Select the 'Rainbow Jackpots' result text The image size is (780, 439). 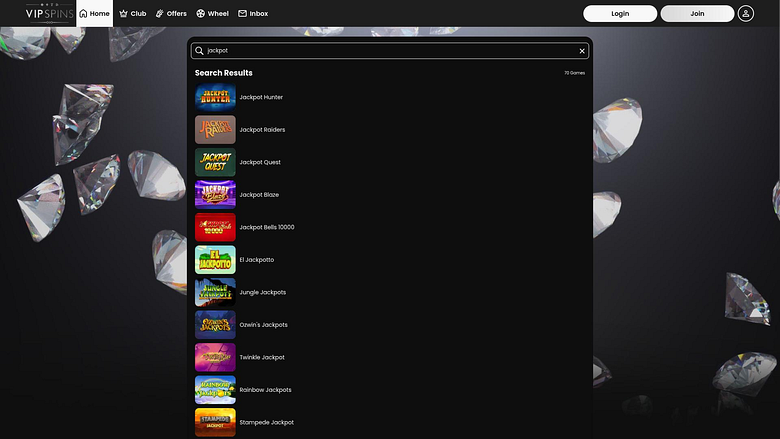[x=266, y=390]
